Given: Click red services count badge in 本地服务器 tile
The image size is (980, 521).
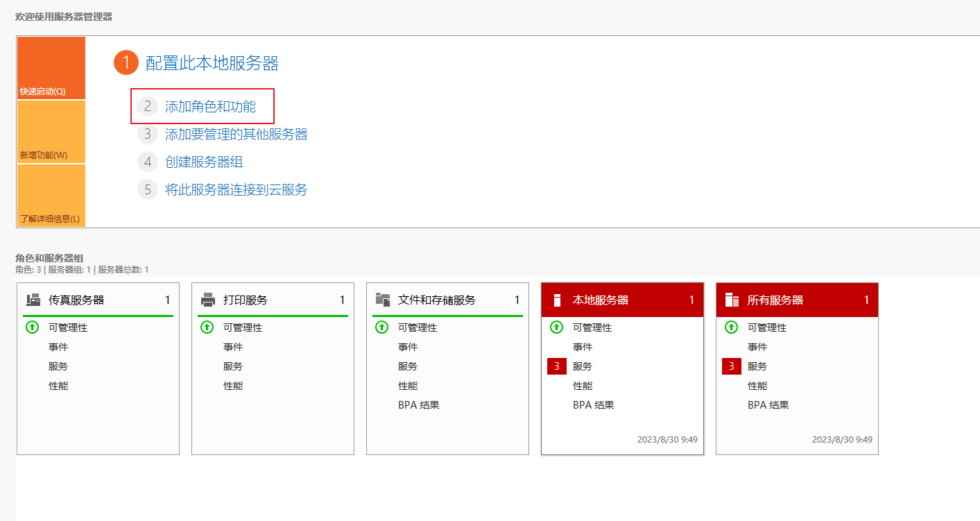Looking at the screenshot, I should [x=557, y=366].
